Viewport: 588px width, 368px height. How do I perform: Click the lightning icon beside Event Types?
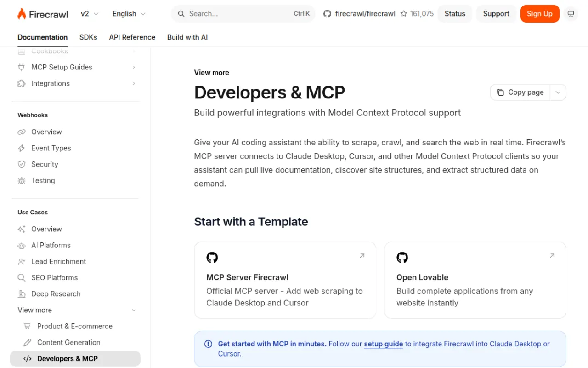click(21, 148)
